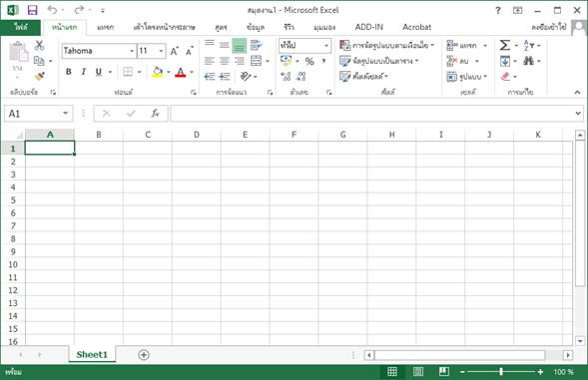Open the Name Box dropdown arrow
588x380 pixels.
click(65, 113)
